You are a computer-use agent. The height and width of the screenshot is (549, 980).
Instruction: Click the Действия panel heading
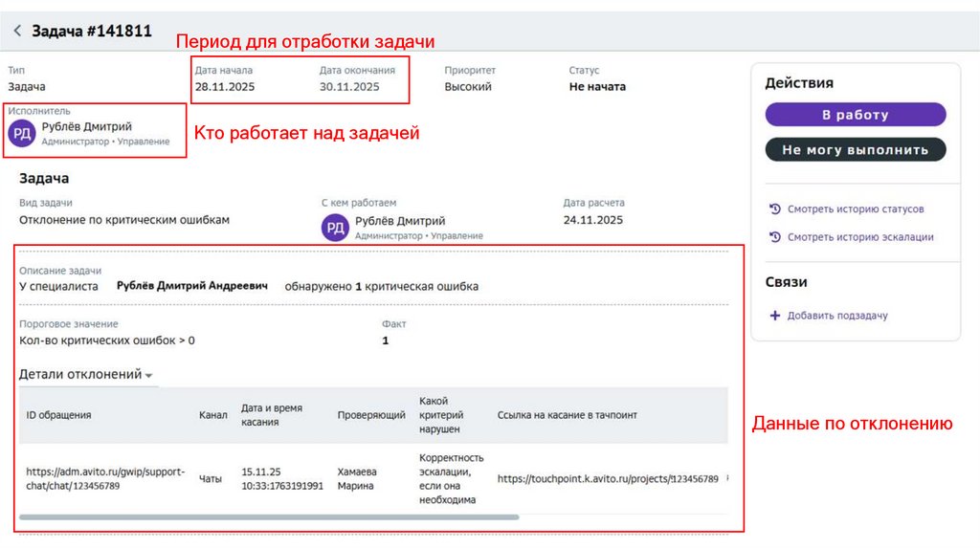[x=799, y=82]
